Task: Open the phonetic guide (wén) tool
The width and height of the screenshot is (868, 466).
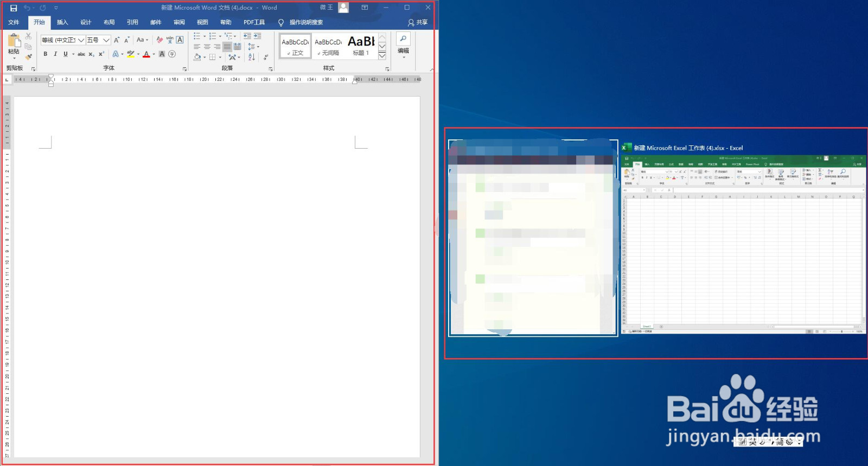Action: (x=170, y=40)
